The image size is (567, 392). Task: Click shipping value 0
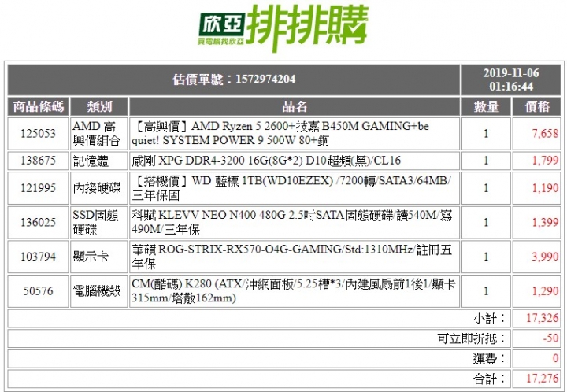pyautogui.click(x=556, y=359)
